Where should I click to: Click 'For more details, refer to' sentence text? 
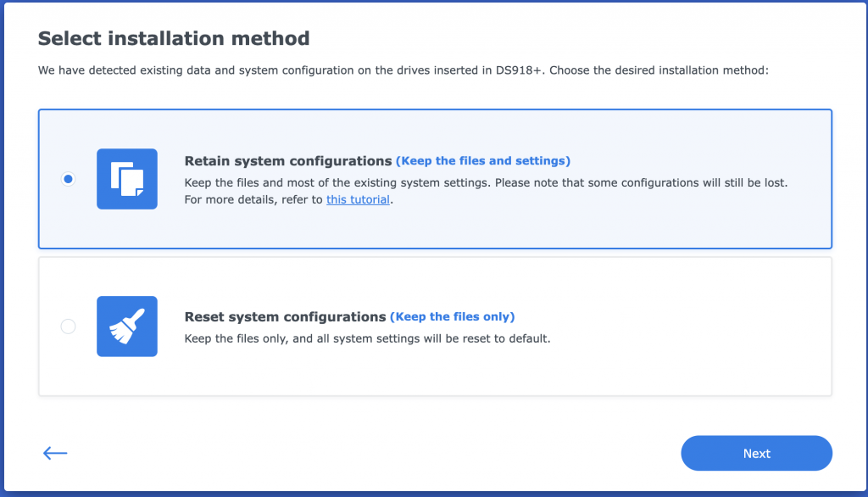254,200
